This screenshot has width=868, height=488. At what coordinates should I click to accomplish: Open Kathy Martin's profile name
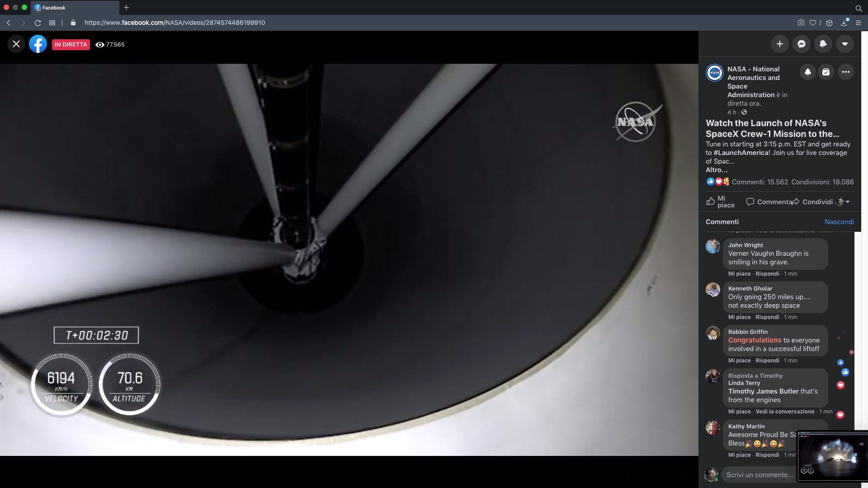[x=746, y=427]
